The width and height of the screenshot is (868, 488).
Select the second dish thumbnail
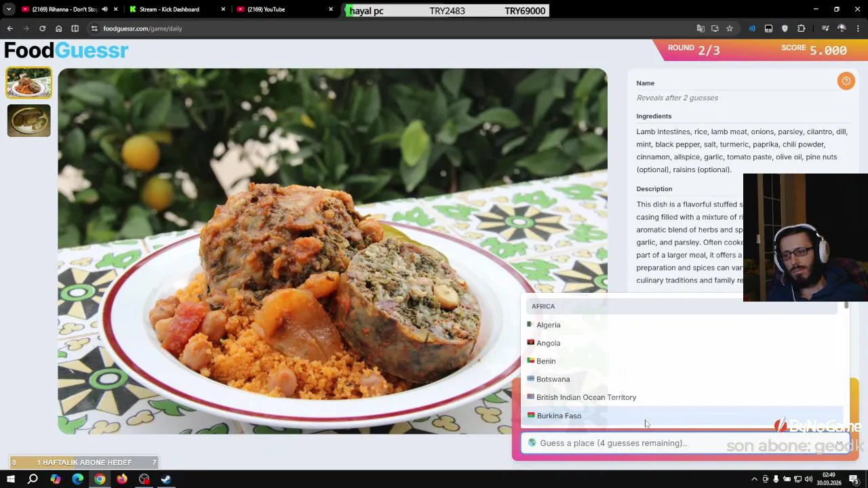[x=28, y=121]
